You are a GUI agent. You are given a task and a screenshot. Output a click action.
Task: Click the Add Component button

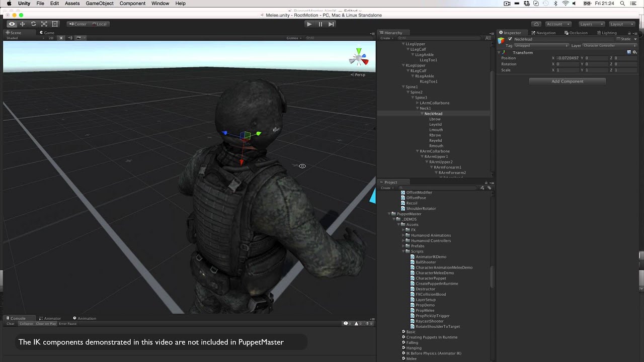pos(568,81)
